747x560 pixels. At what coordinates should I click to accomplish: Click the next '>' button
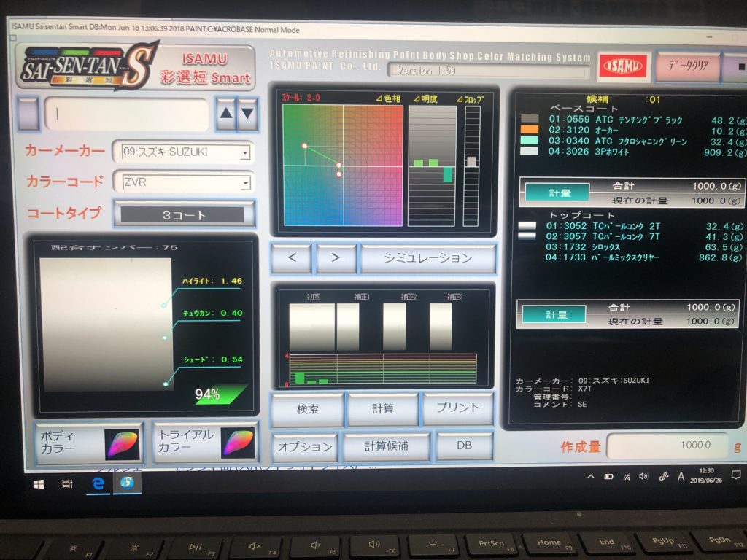[x=336, y=258]
